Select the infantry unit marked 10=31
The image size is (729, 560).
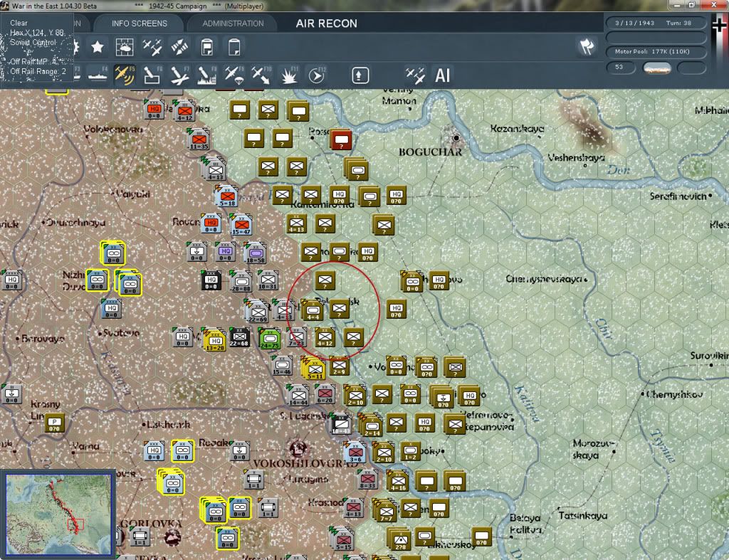(x=268, y=280)
